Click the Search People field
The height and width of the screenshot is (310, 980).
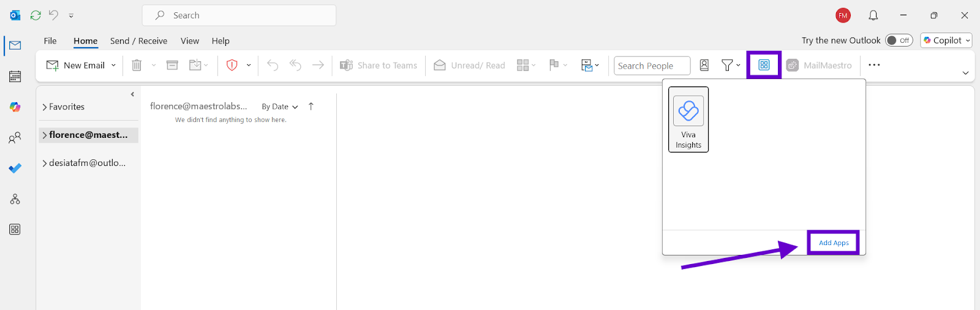[652, 66]
